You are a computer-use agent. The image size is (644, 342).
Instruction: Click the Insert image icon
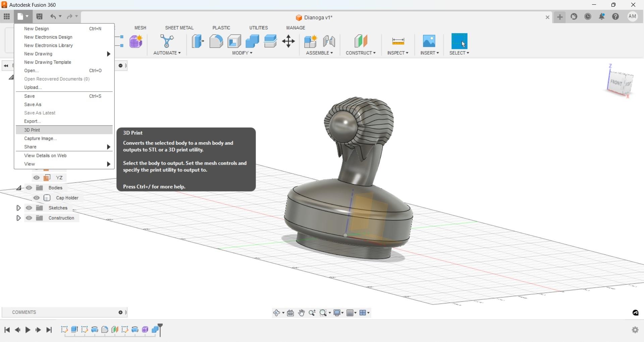[429, 41]
